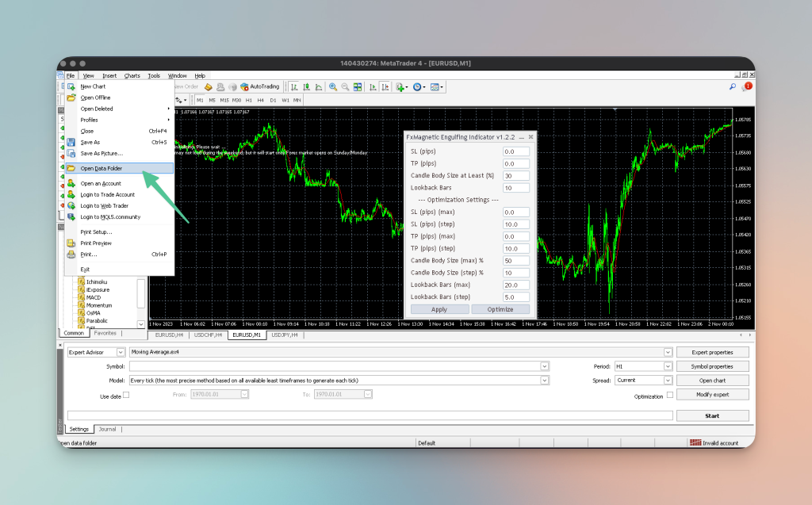Expand the Model selection dropdown
Screen dimensions: 812x505
click(x=544, y=380)
